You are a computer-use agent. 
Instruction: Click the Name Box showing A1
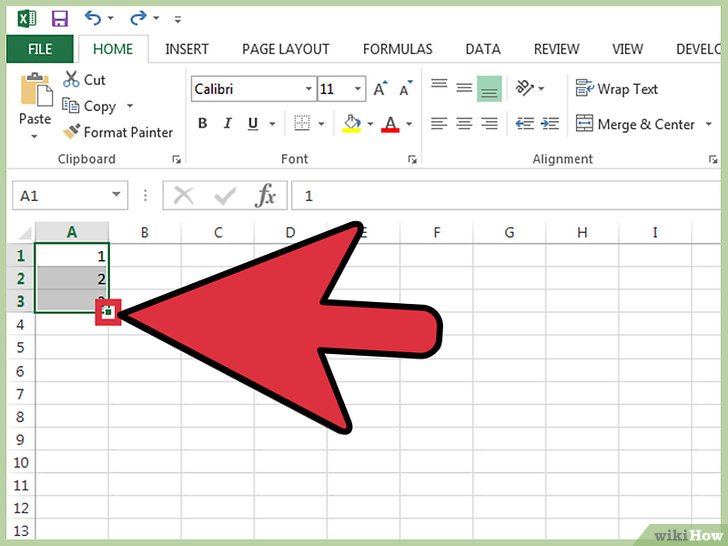[61, 195]
